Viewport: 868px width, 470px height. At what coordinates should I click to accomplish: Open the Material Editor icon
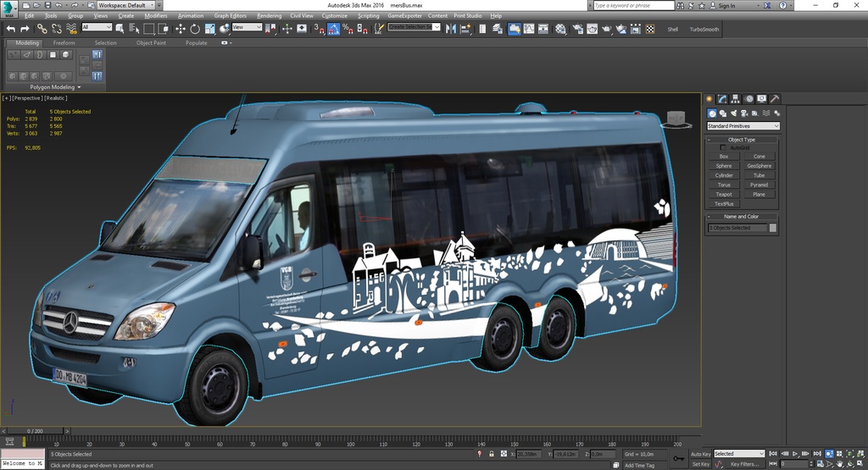click(560, 29)
